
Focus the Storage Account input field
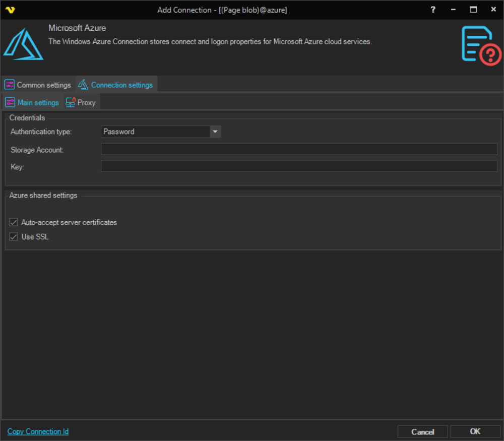click(299, 149)
